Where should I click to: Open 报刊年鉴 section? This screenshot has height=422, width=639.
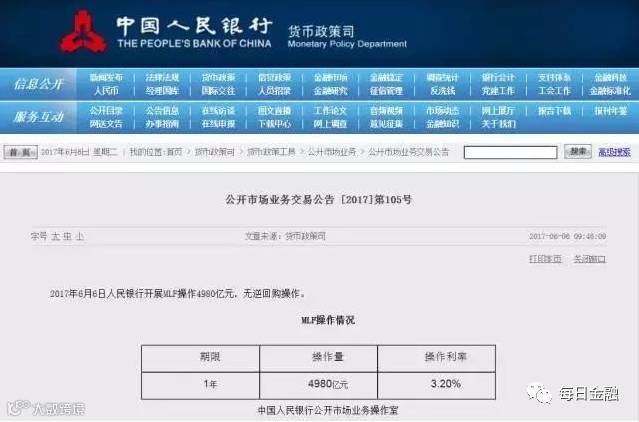610,110
